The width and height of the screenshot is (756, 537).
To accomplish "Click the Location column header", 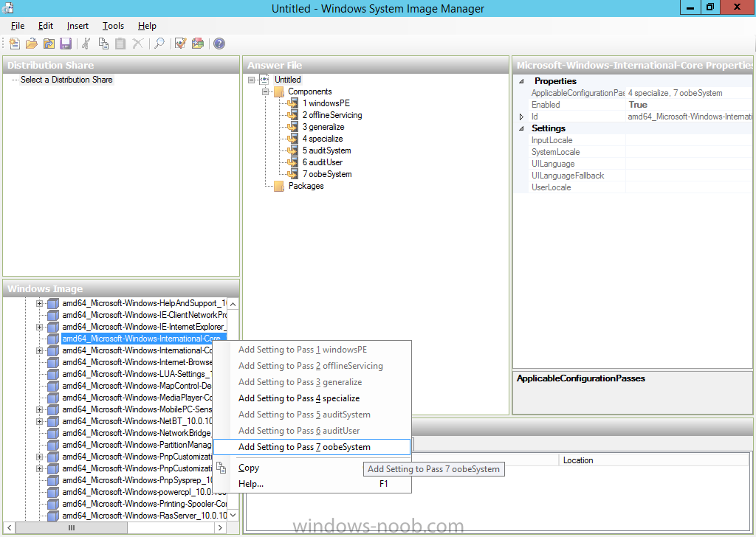I will (653, 460).
